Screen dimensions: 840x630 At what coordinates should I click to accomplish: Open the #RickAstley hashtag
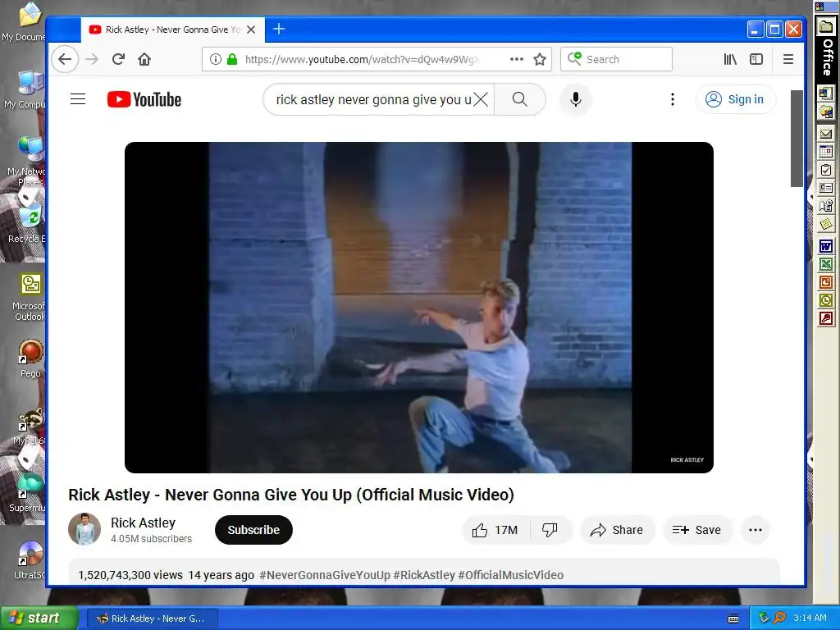[x=424, y=575]
